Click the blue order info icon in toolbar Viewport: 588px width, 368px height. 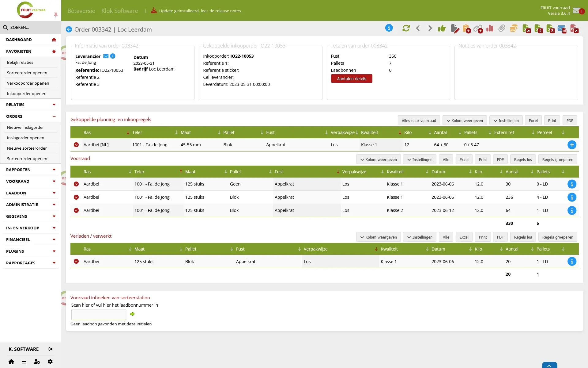coord(389,28)
